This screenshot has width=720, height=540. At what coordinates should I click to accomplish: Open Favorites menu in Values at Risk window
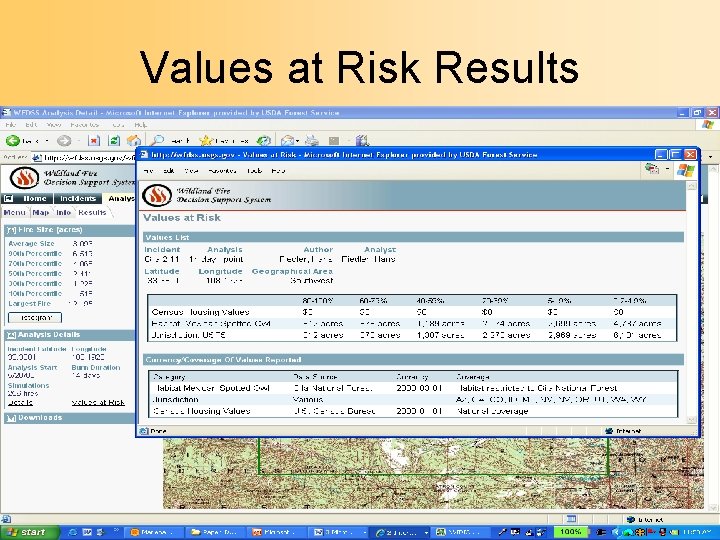click(x=222, y=171)
